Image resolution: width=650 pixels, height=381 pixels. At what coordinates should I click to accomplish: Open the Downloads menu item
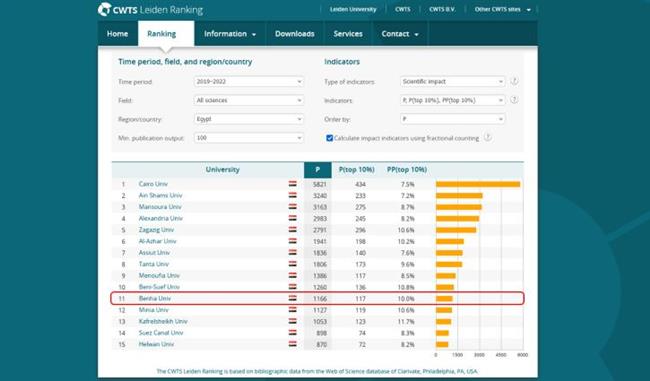(294, 34)
